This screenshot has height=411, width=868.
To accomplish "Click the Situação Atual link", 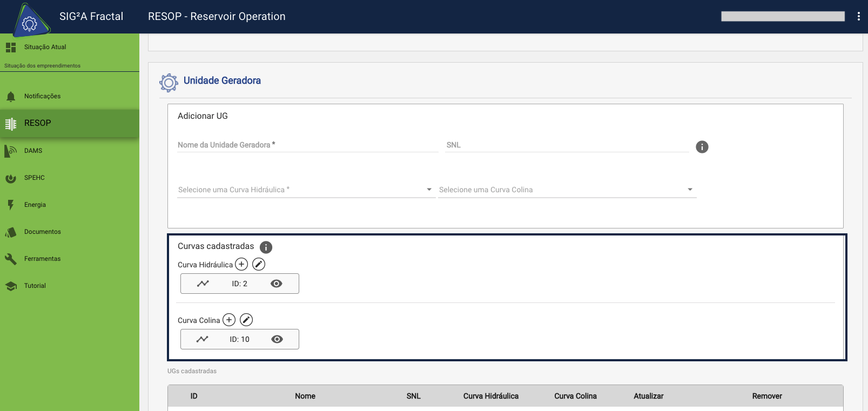I will tap(45, 47).
